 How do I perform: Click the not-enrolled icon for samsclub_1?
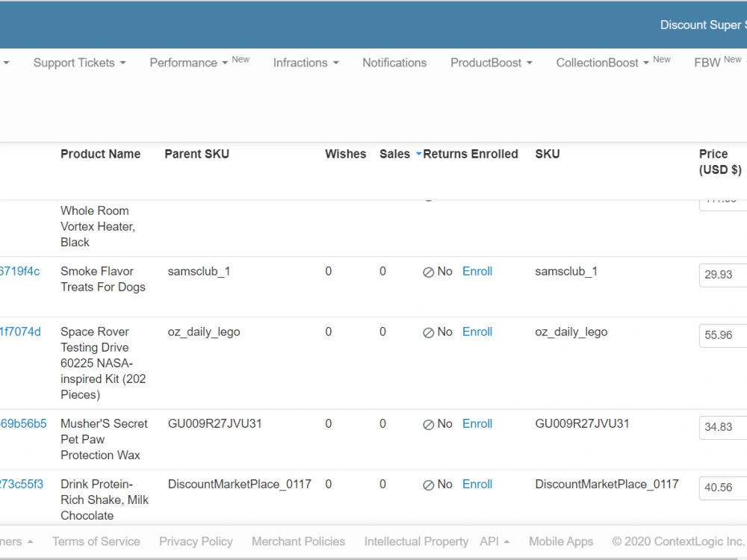click(428, 273)
